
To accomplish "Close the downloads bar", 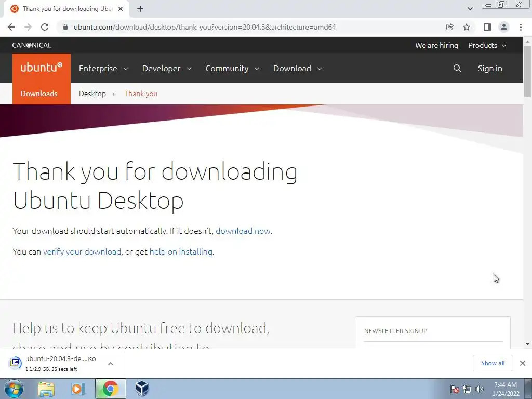I will pos(523,363).
